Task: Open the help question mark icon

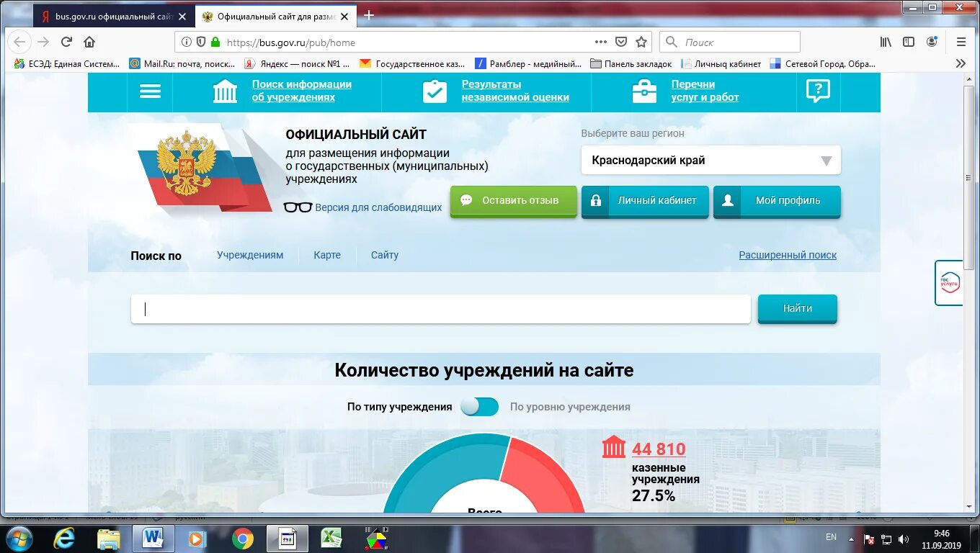Action: click(818, 91)
